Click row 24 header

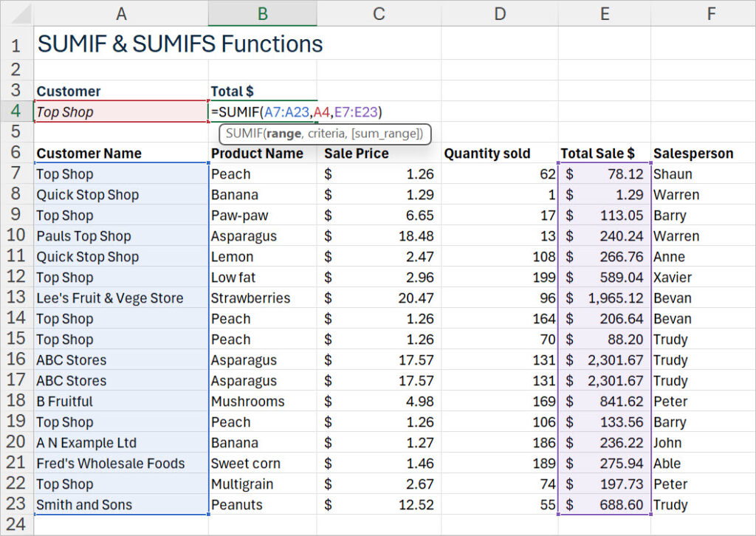click(x=16, y=526)
